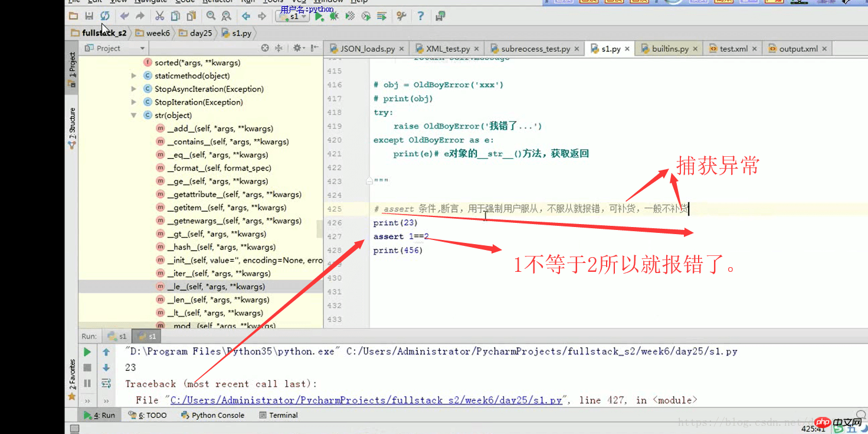The width and height of the screenshot is (868, 434).
Task: Click the s1.py traceback file link
Action: pyautogui.click(x=366, y=400)
